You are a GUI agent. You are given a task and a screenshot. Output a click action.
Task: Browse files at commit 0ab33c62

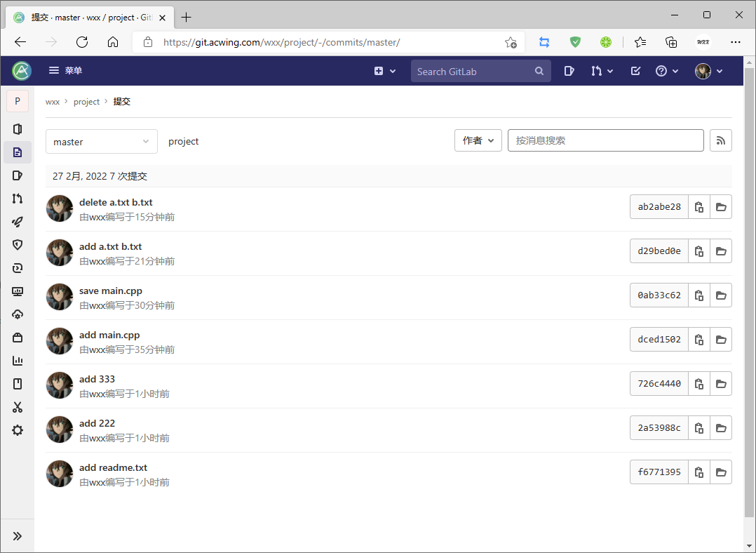721,295
